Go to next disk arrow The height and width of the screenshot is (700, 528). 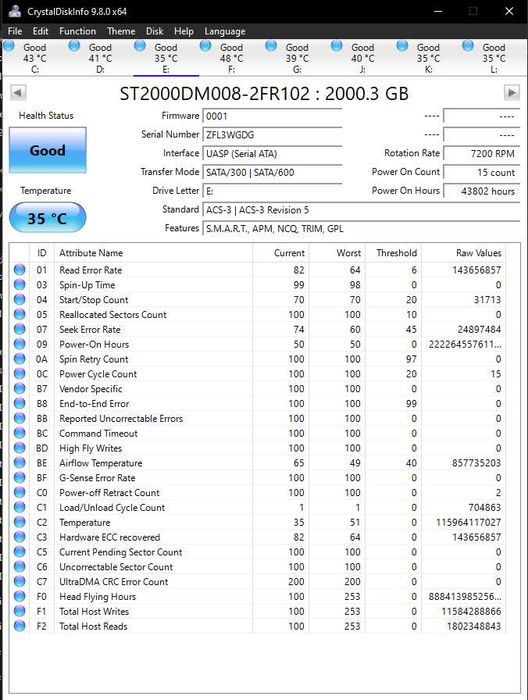pyautogui.click(x=511, y=93)
